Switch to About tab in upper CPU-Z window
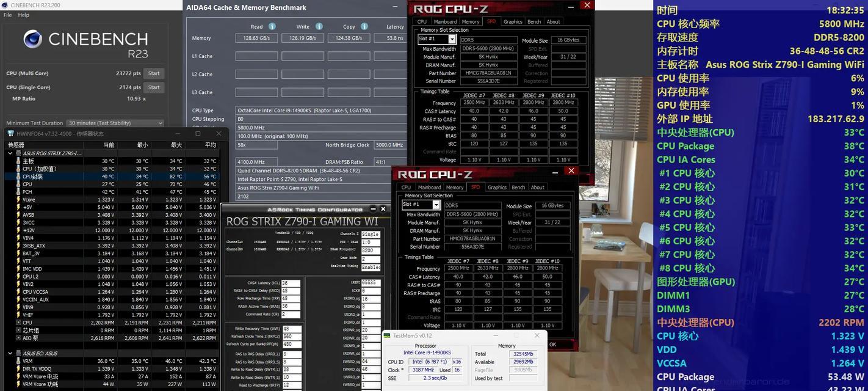The image size is (868, 391). [x=553, y=21]
